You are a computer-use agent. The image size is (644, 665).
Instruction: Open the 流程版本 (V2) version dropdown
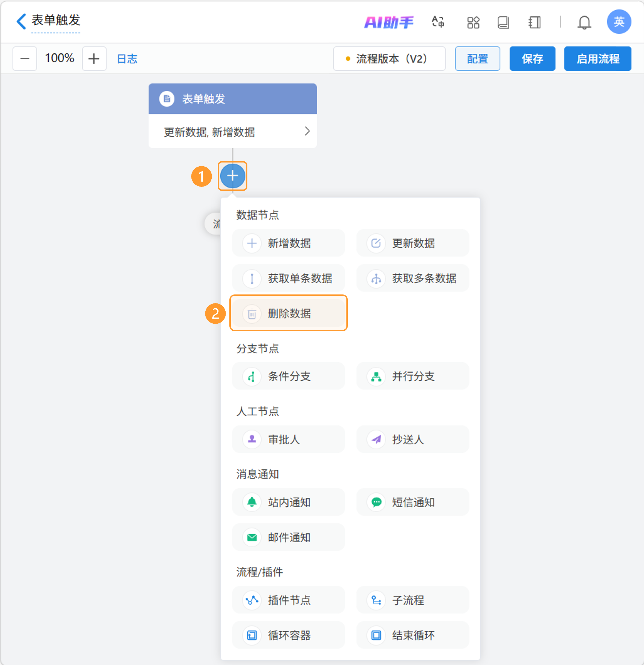click(x=389, y=59)
